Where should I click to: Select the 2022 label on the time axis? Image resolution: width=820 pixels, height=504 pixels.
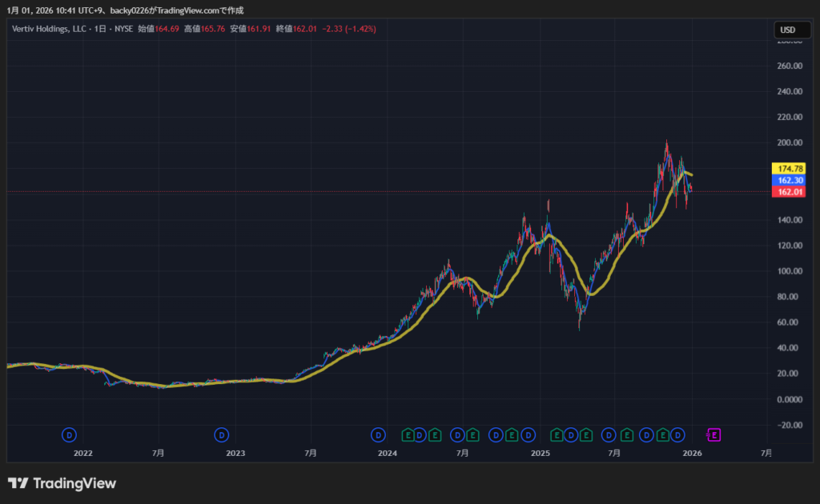point(83,453)
